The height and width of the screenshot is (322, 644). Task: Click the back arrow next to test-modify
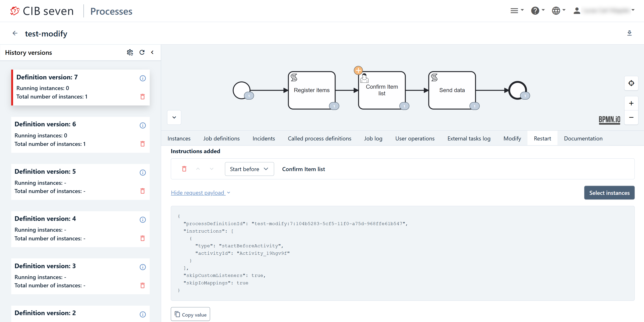click(15, 33)
